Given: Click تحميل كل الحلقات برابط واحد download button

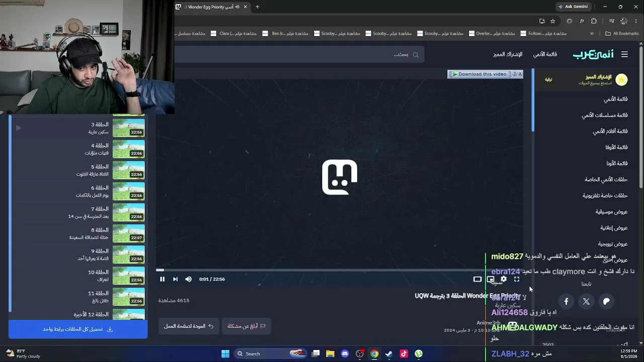Looking at the screenshot, I should click(78, 329).
